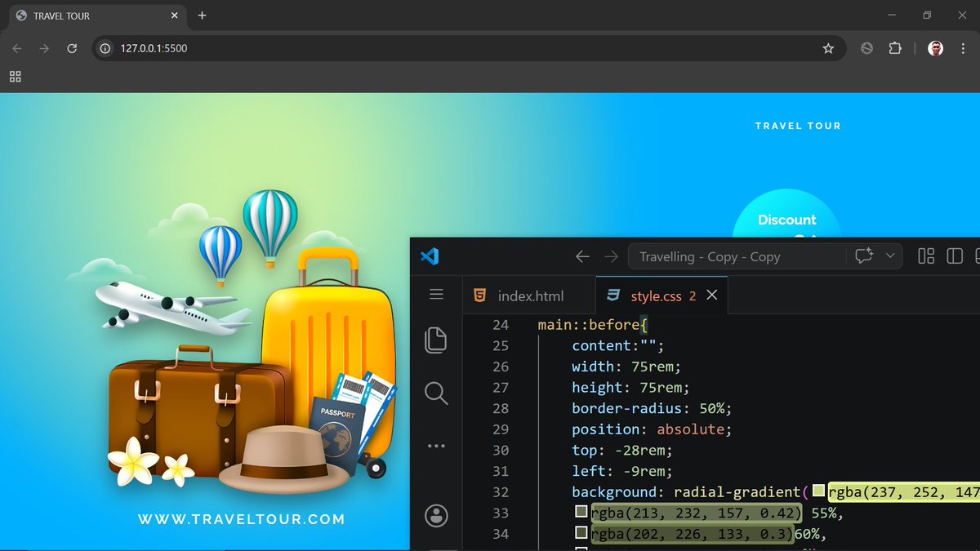
Task: Open color picker for rgba(202, 226, 133, 0.3) swatch
Action: (581, 533)
